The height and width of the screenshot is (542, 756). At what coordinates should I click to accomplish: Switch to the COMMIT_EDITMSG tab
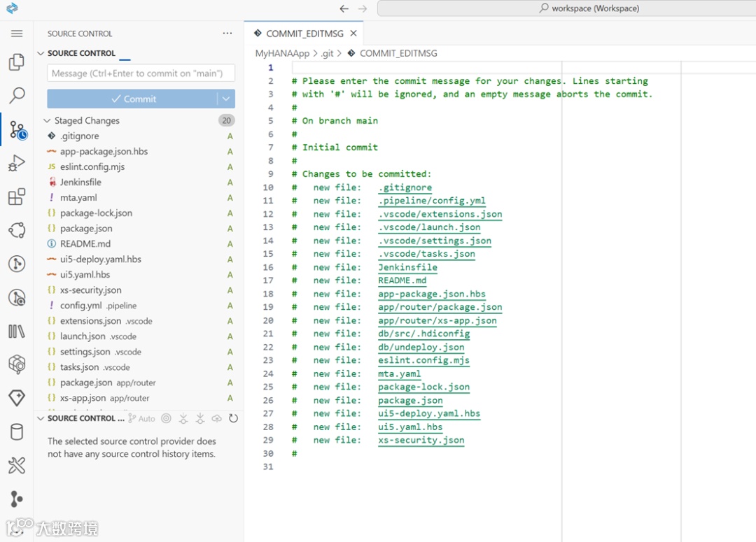click(304, 34)
